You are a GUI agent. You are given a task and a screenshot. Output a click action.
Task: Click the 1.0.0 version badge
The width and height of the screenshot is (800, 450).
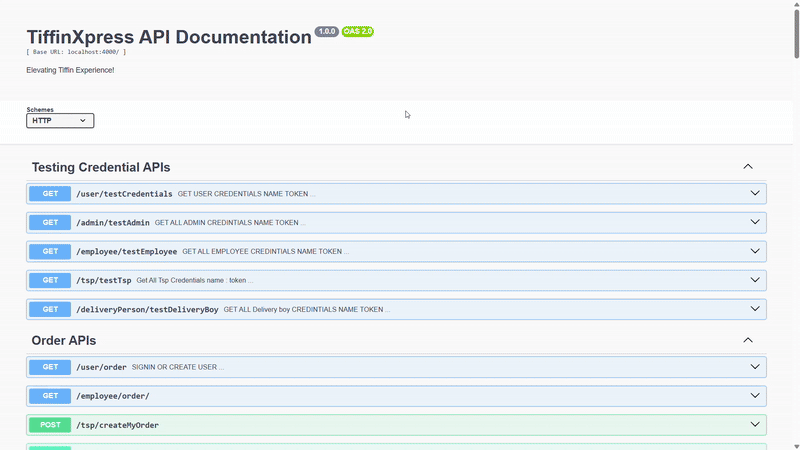(x=327, y=32)
